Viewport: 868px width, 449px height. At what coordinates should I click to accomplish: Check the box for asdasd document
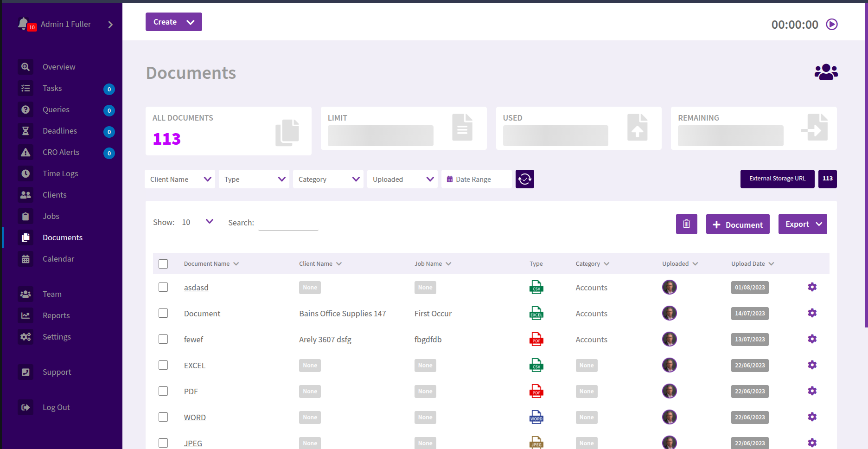pos(163,287)
